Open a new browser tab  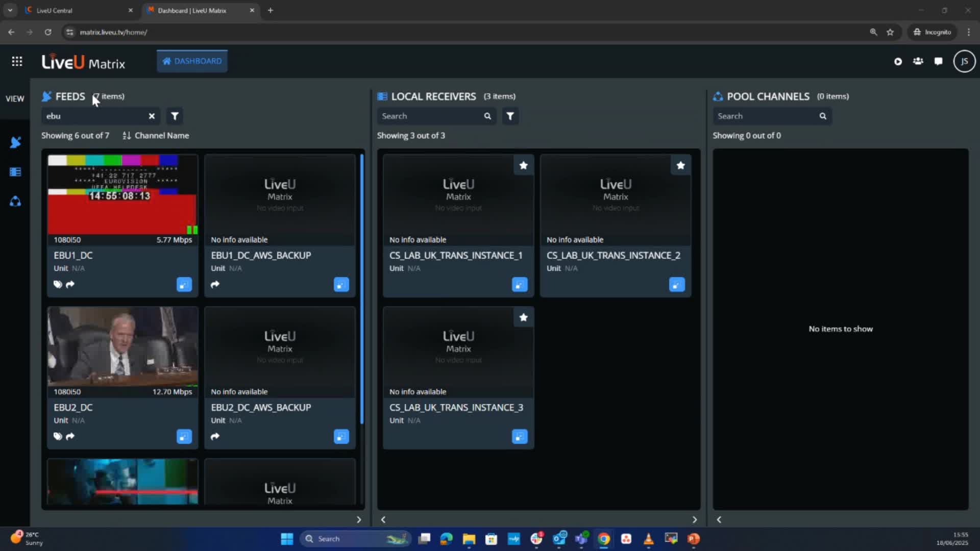tap(271, 10)
